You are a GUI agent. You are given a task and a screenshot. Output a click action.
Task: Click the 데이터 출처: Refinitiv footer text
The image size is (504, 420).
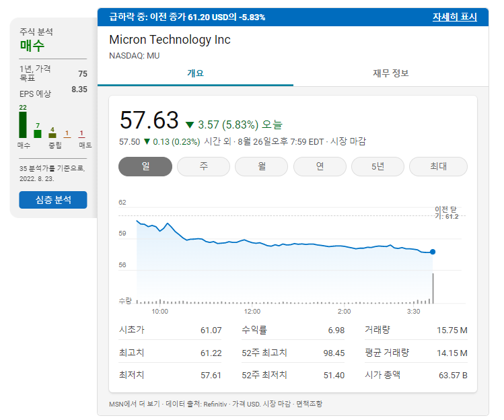pos(196,404)
